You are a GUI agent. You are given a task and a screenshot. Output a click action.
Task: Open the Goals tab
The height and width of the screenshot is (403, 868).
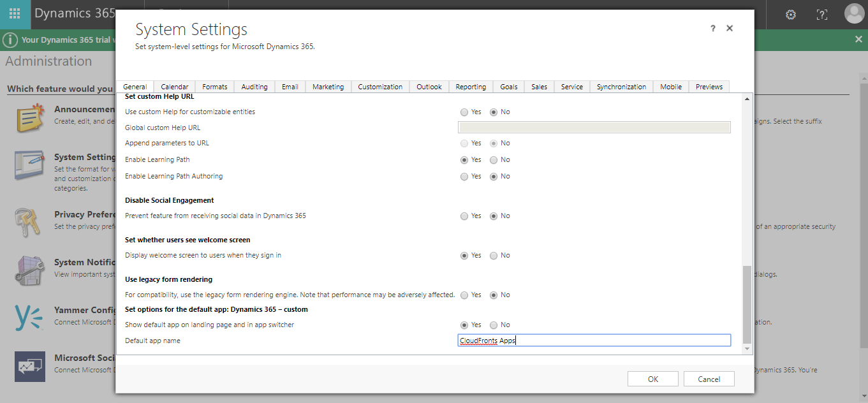click(509, 87)
